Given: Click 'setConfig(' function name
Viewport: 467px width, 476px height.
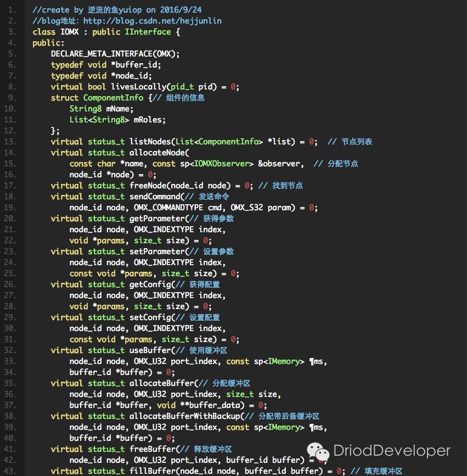Looking at the screenshot, I should point(153,317).
